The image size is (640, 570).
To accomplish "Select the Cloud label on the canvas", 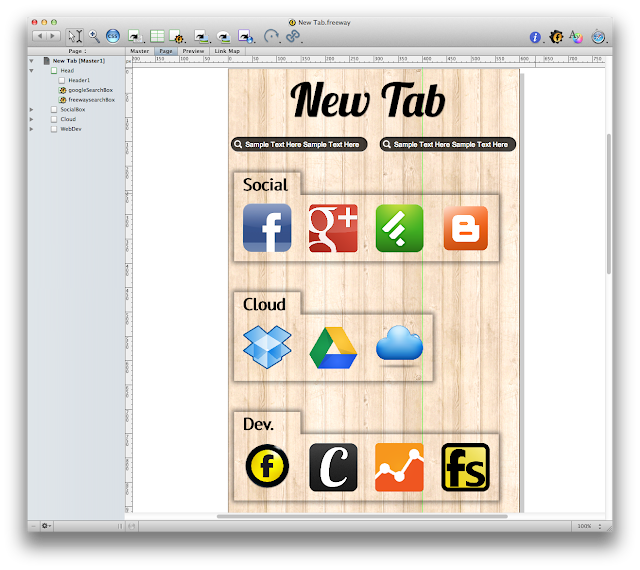I will (264, 304).
